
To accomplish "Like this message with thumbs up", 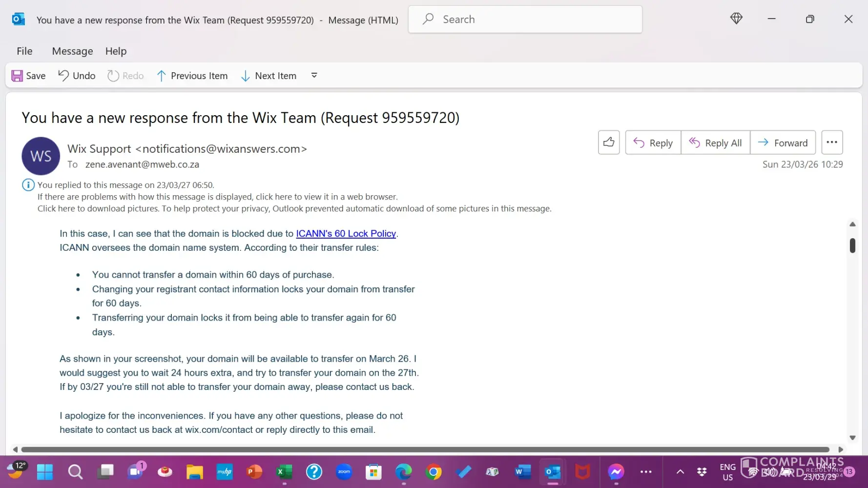I will pos(608,142).
